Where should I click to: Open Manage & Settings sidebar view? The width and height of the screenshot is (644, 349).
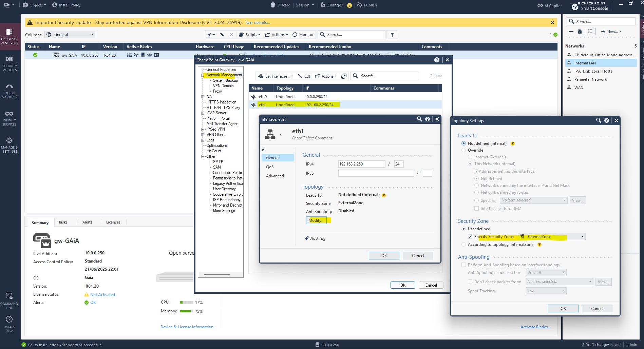point(10,145)
